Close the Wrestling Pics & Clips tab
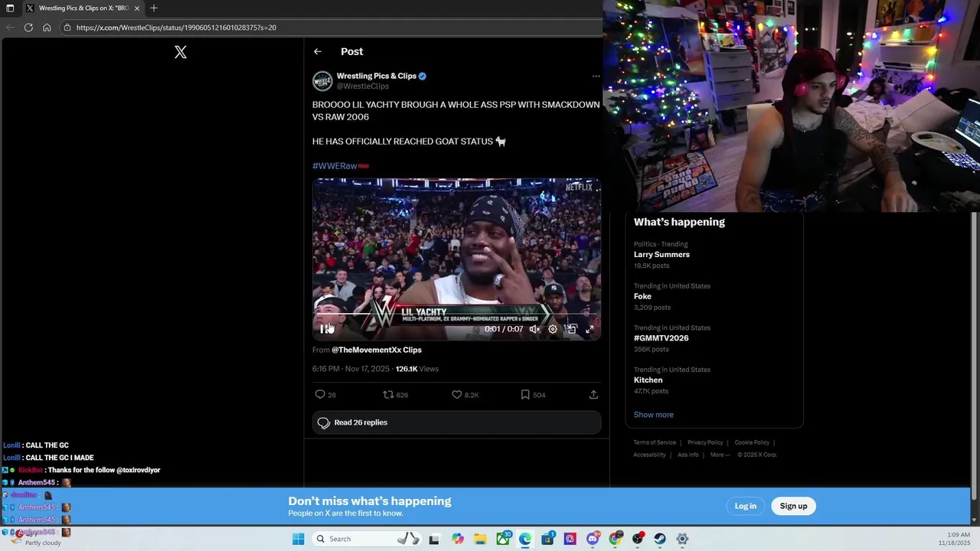The image size is (980, 551). click(x=137, y=8)
